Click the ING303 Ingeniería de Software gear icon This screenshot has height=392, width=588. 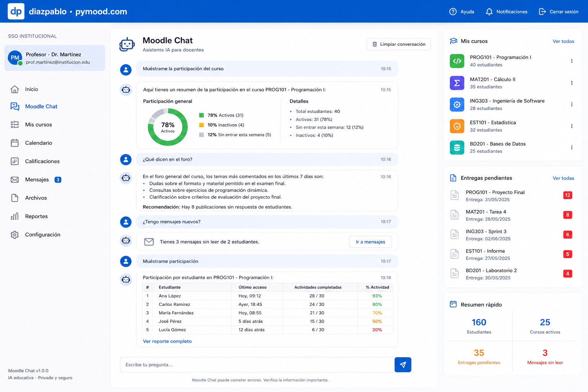click(x=457, y=105)
